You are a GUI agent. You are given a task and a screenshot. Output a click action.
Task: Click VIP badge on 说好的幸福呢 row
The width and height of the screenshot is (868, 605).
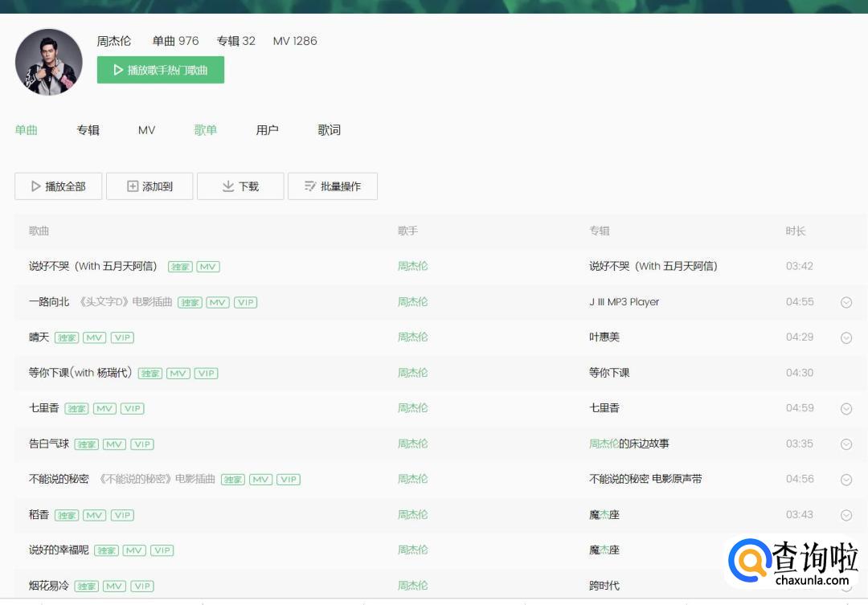[162, 550]
